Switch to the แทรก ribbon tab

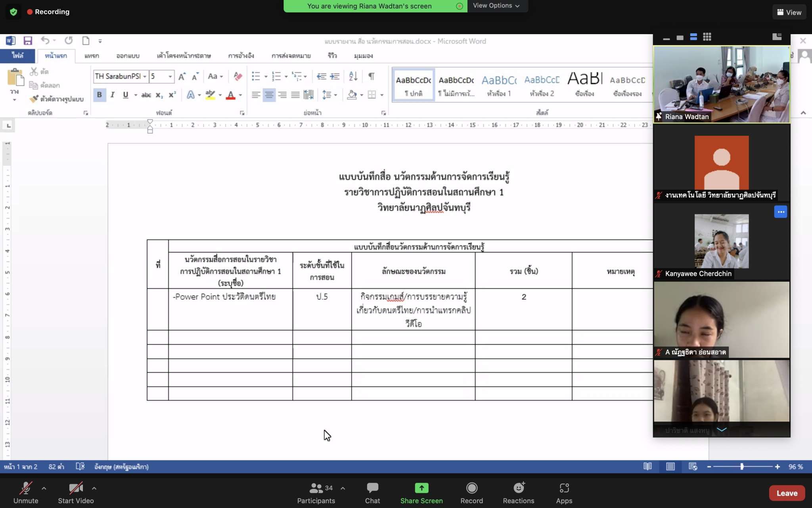pyautogui.click(x=92, y=56)
